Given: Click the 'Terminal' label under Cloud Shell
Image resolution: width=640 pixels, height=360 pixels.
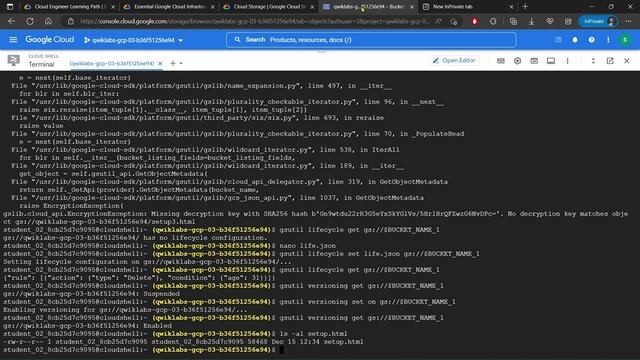Looking at the screenshot, I should (x=41, y=64).
